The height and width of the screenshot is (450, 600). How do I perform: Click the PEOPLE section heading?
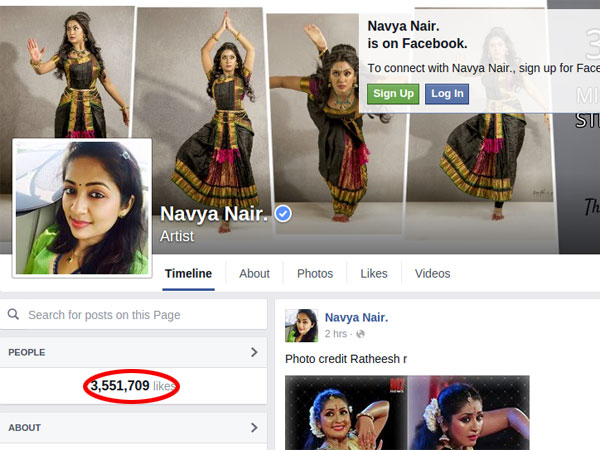[x=27, y=352]
